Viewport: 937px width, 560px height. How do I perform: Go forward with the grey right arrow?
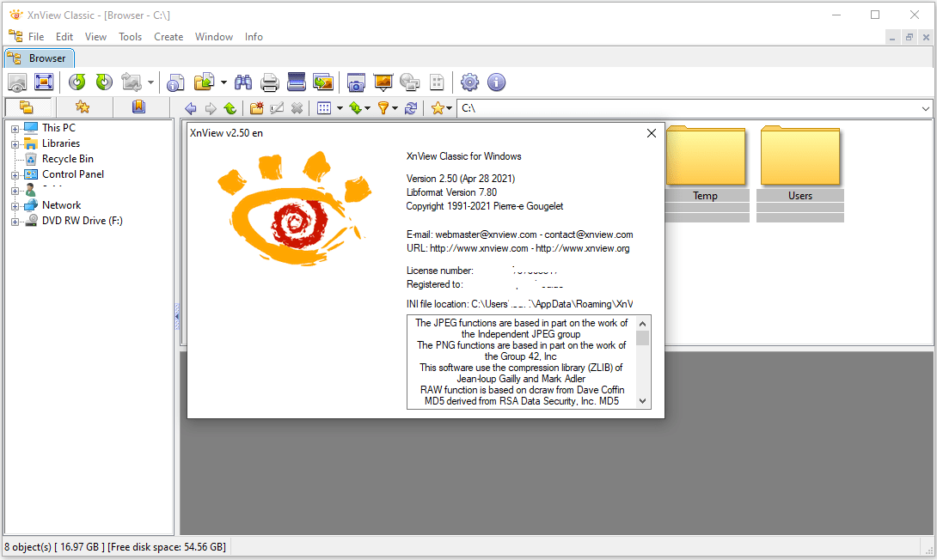click(211, 108)
